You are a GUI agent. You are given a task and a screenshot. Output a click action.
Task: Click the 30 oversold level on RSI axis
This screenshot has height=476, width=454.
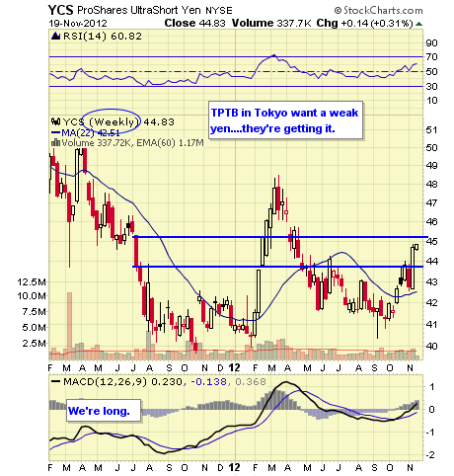pos(431,86)
